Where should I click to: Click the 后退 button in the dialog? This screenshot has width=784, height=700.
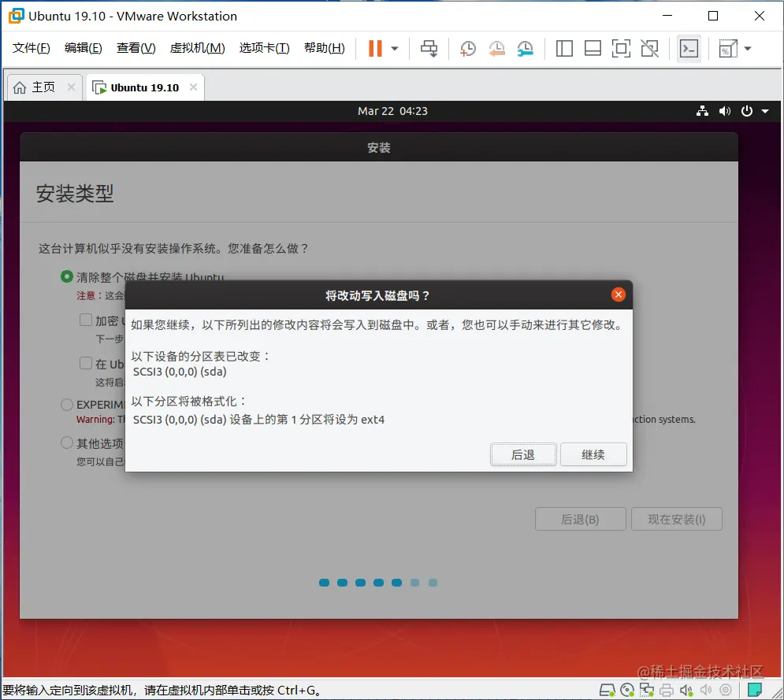523,454
